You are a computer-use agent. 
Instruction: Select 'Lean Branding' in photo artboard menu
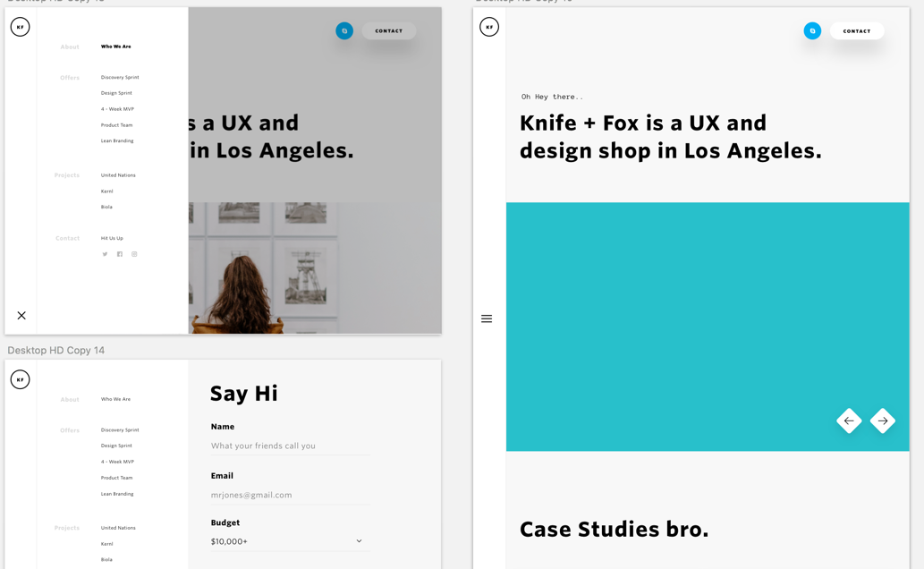click(117, 141)
